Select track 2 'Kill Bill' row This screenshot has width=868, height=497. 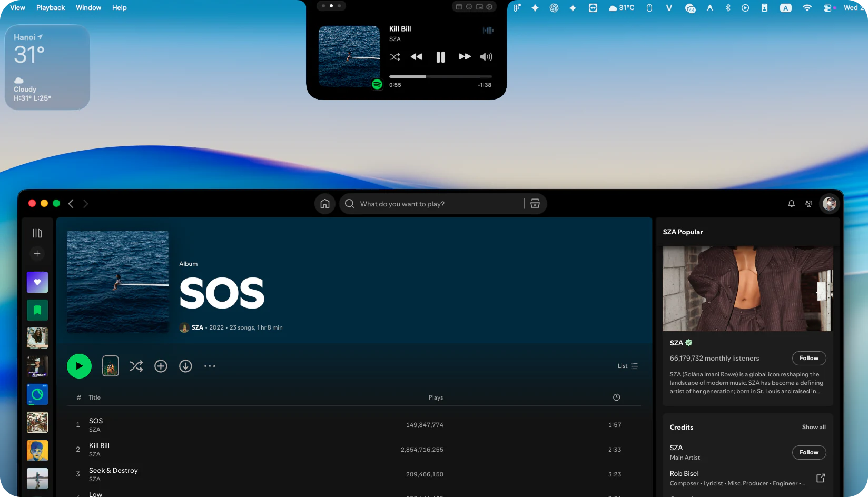(x=354, y=450)
